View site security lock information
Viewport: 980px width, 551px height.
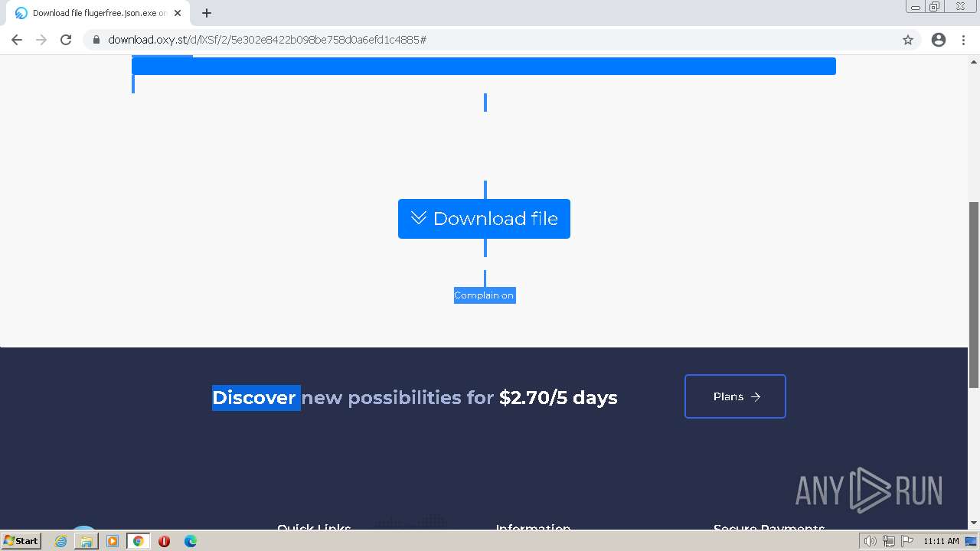[96, 40]
